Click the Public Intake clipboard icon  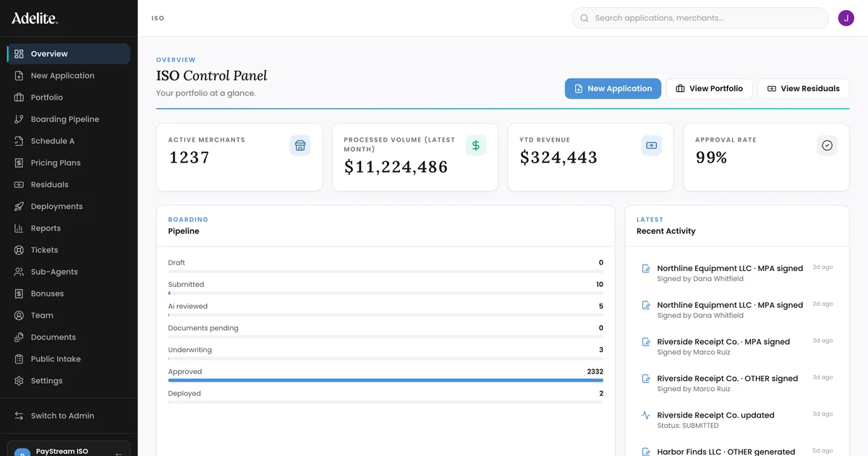pyautogui.click(x=19, y=358)
